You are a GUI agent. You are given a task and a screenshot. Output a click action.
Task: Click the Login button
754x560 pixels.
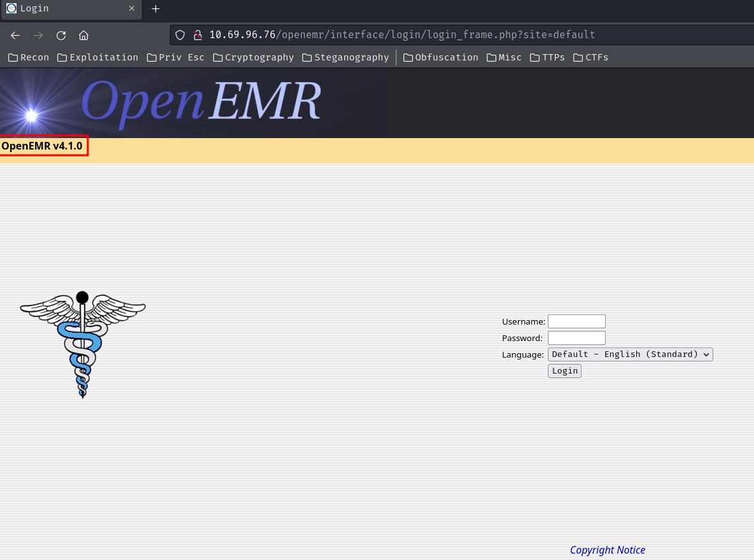564,371
